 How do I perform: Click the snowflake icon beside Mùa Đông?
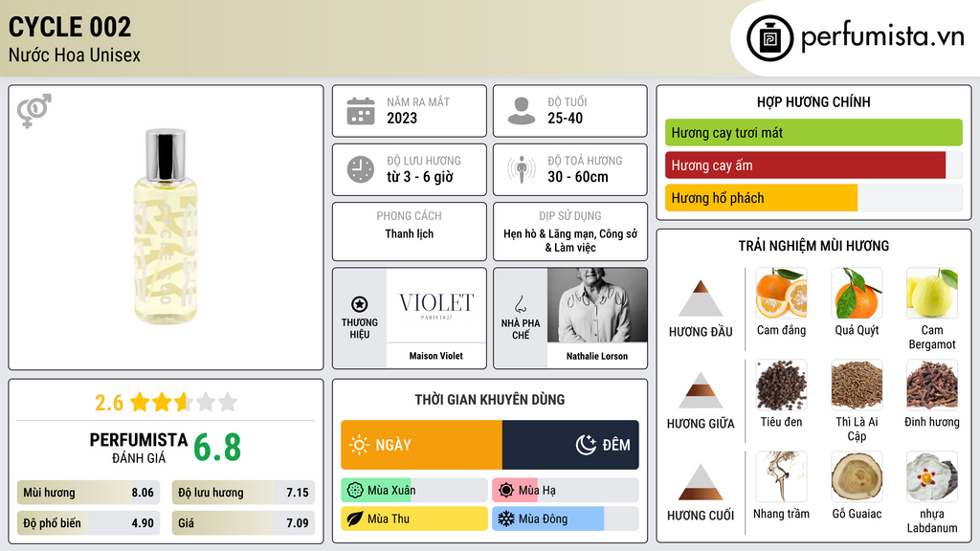[506, 518]
